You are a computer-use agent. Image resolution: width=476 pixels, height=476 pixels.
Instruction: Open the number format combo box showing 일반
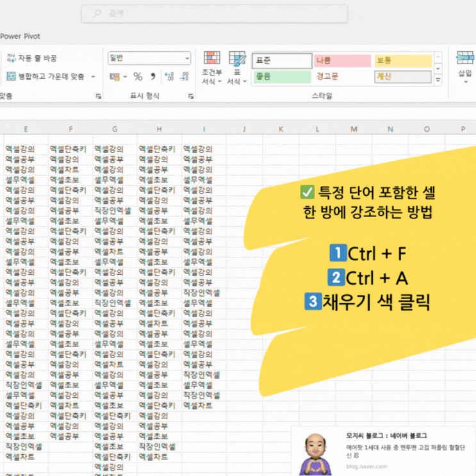[149, 58]
